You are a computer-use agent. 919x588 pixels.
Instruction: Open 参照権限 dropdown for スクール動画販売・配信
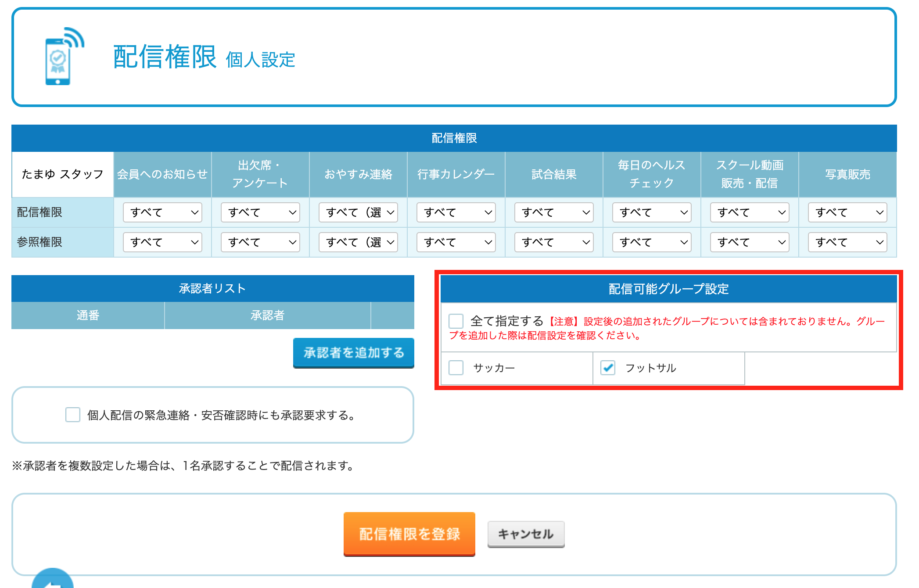[x=750, y=242]
